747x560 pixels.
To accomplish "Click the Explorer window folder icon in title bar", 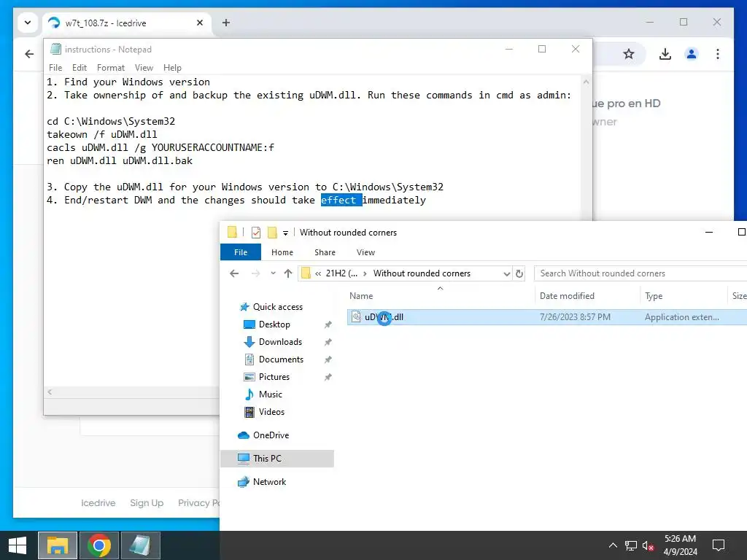I will click(232, 232).
